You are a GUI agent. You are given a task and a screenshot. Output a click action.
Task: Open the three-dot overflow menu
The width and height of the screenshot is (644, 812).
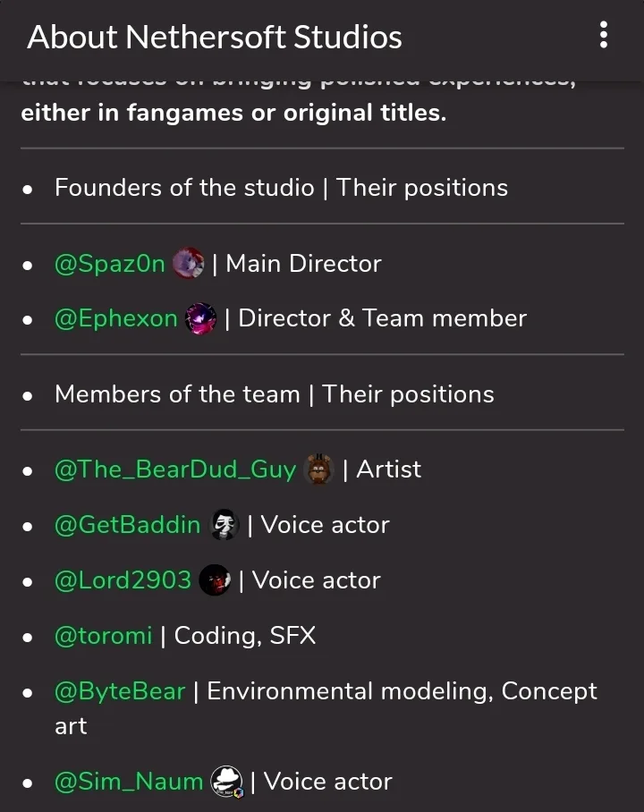click(x=604, y=36)
